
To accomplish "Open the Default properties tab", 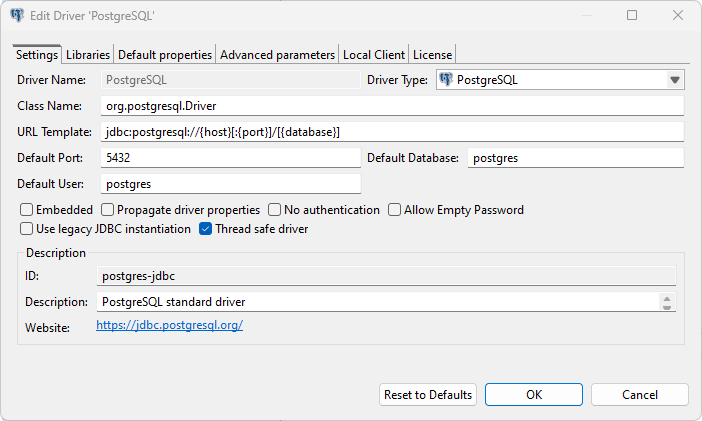I will [165, 54].
